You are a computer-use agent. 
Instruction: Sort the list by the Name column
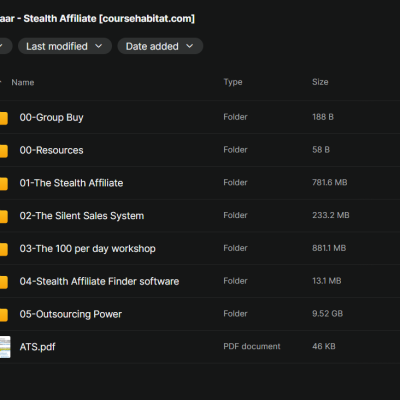coord(23,82)
